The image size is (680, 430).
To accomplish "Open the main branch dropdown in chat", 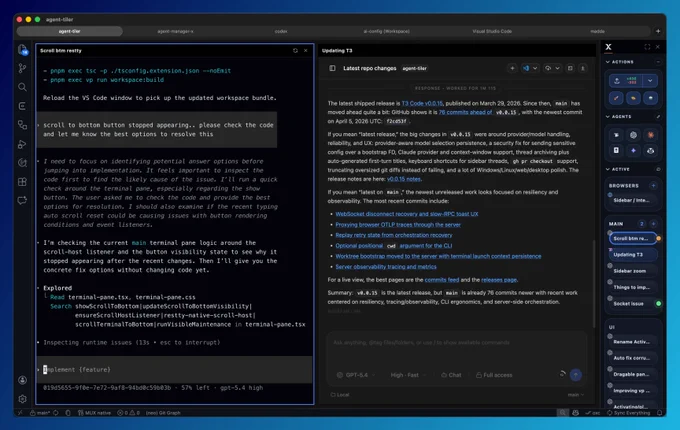I will pos(575,394).
